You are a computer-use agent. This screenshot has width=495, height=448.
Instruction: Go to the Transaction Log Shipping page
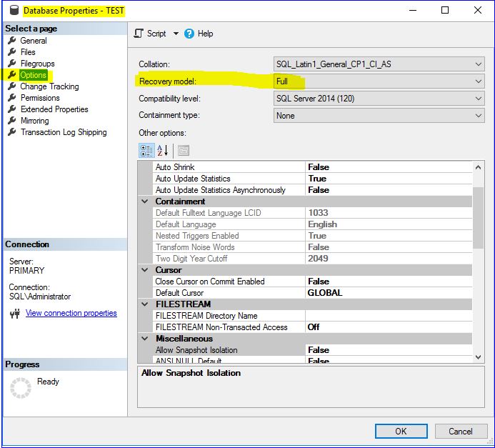tap(64, 132)
